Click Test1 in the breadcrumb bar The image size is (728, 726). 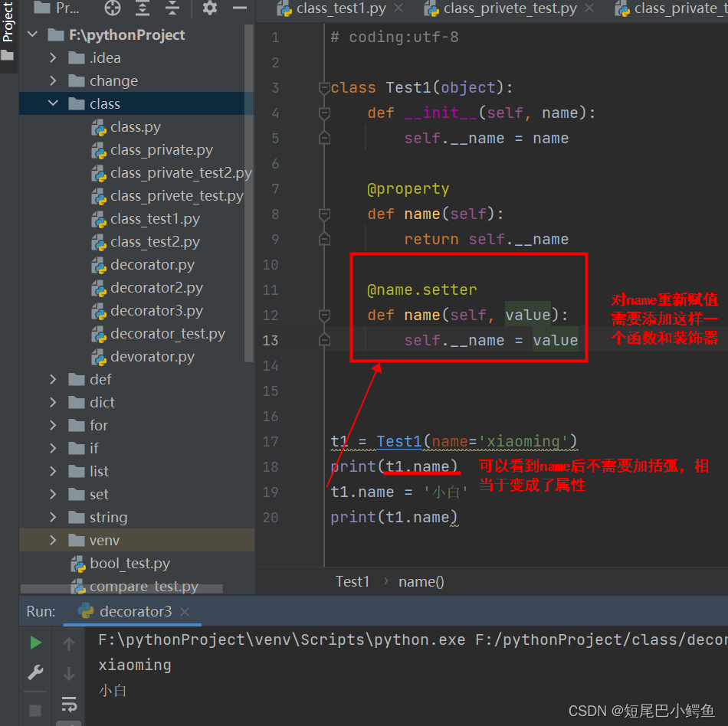[353, 581]
